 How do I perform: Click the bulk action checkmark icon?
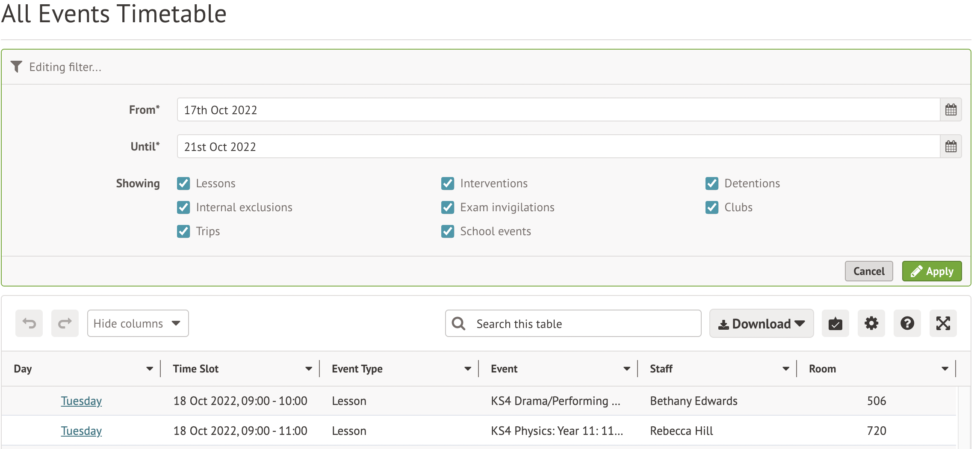(835, 323)
